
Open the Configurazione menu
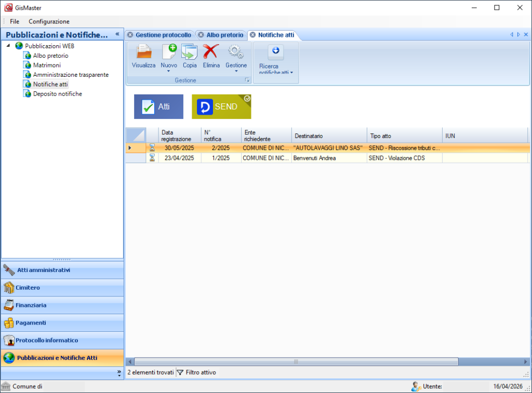click(x=49, y=21)
